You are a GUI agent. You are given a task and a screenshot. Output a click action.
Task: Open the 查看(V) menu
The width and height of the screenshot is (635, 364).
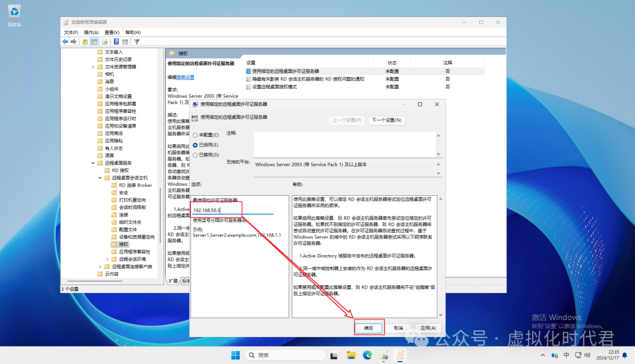tap(112, 32)
